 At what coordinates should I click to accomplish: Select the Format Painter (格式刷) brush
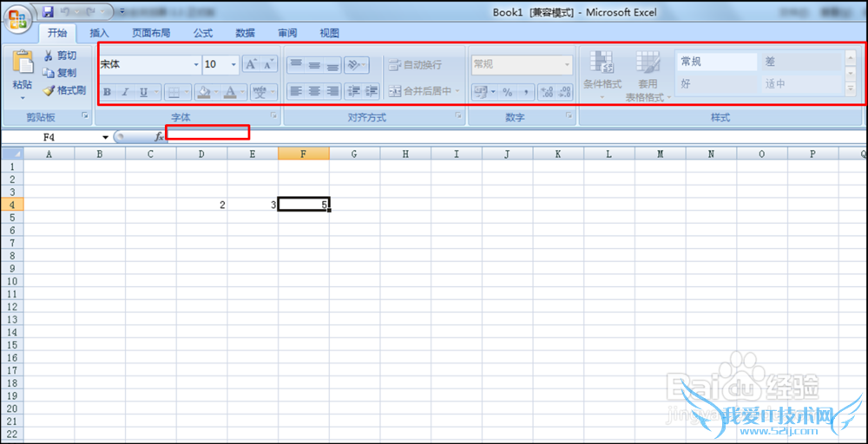tap(49, 90)
